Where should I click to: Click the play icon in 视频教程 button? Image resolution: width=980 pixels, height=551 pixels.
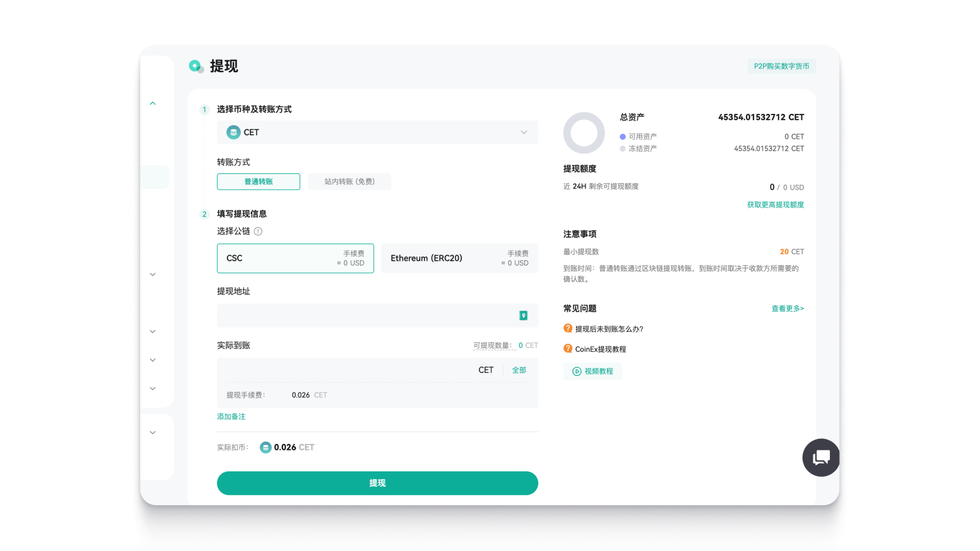point(576,372)
